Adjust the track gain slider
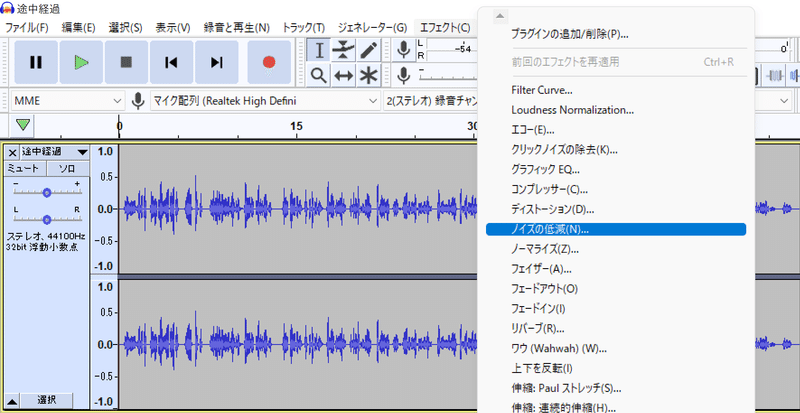 tap(47, 192)
